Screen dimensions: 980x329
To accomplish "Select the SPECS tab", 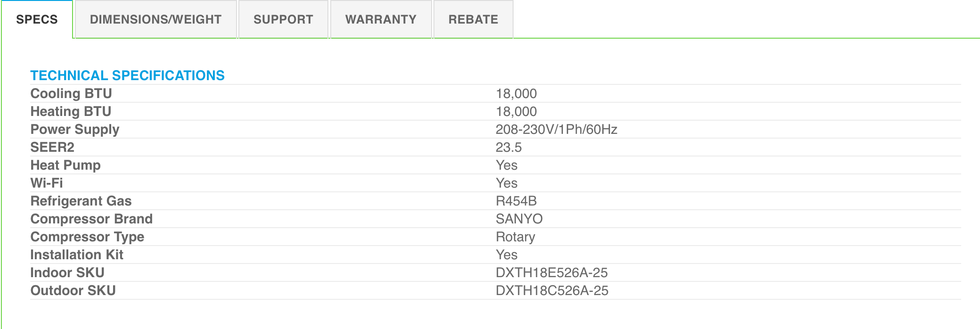I will coord(36,19).
